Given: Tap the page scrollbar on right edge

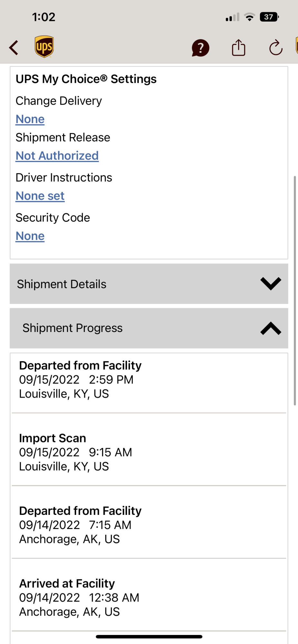Looking at the screenshot, I should [294, 290].
